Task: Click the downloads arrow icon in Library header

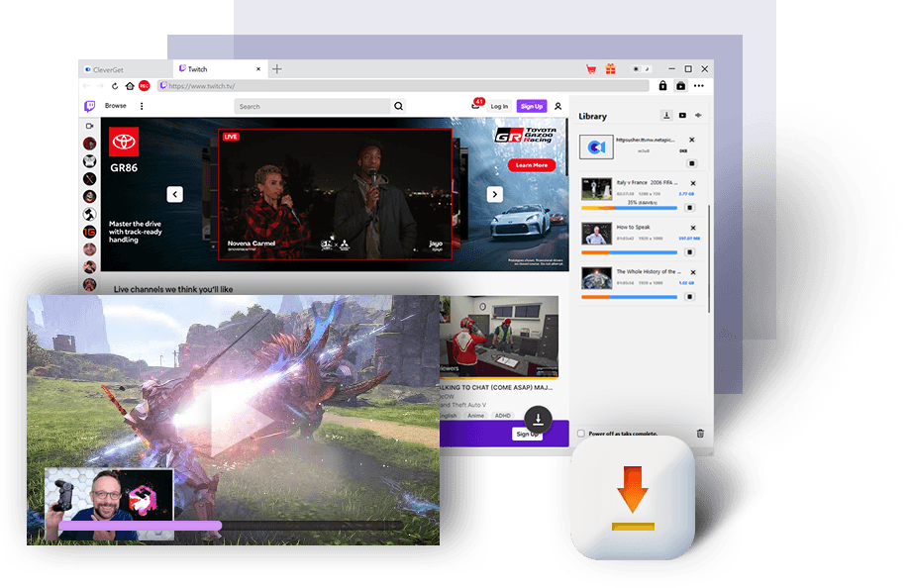Action: click(667, 115)
